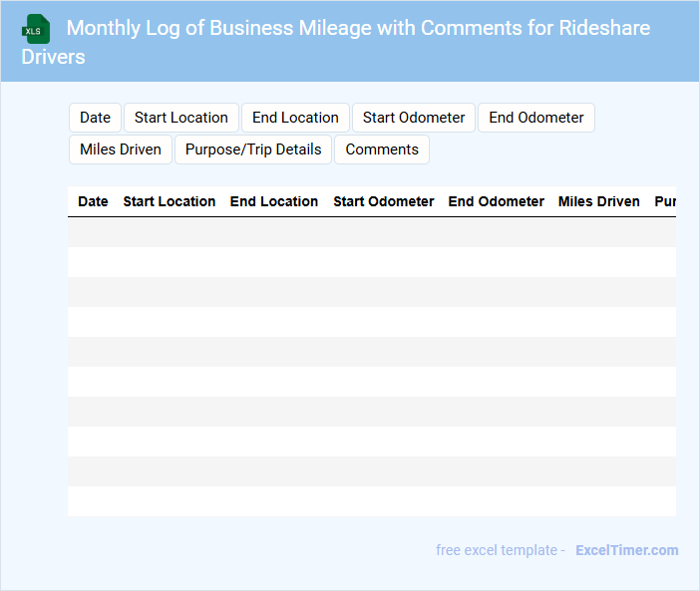Choose the End Odometer tag

coord(536,118)
